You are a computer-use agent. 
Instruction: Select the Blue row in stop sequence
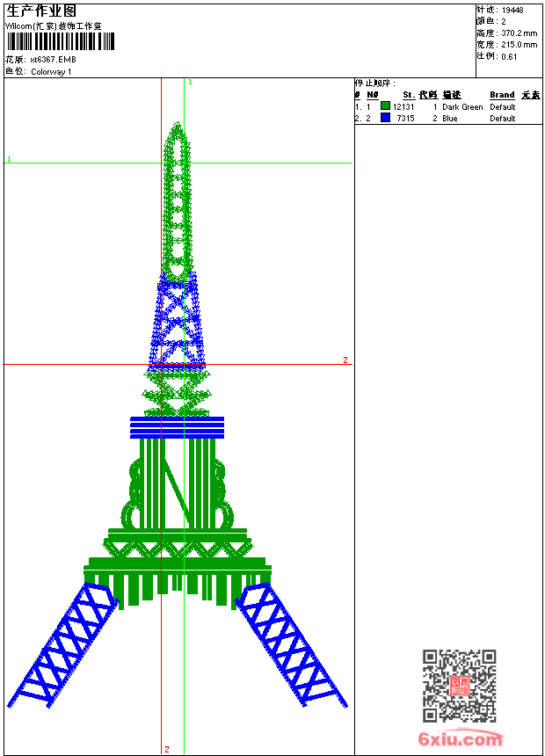(x=447, y=118)
